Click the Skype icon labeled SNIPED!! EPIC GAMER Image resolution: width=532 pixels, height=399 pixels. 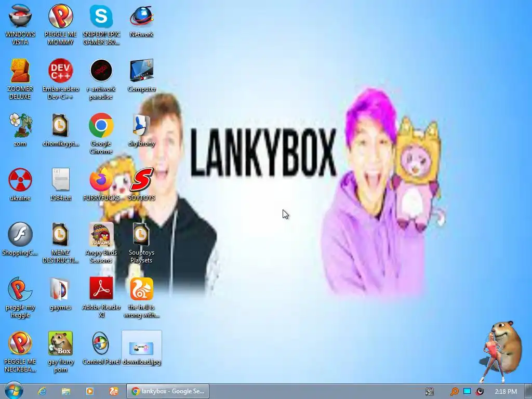pos(101,24)
